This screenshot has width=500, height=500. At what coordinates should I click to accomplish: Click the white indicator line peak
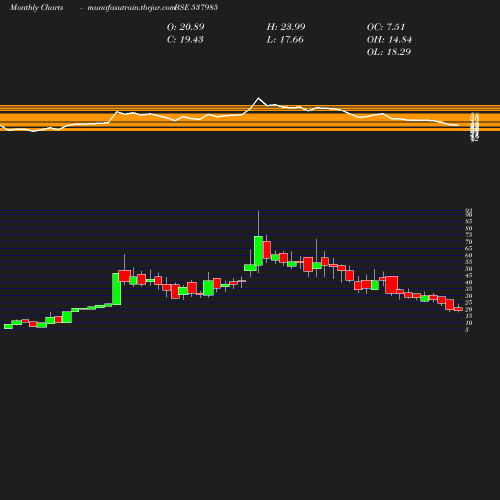click(258, 98)
